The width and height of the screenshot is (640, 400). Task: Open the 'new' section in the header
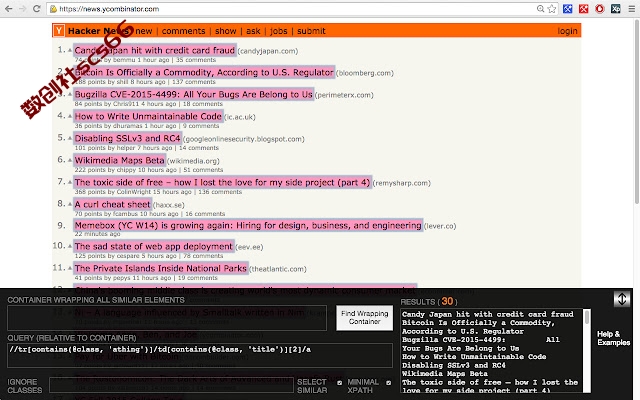[144, 31]
